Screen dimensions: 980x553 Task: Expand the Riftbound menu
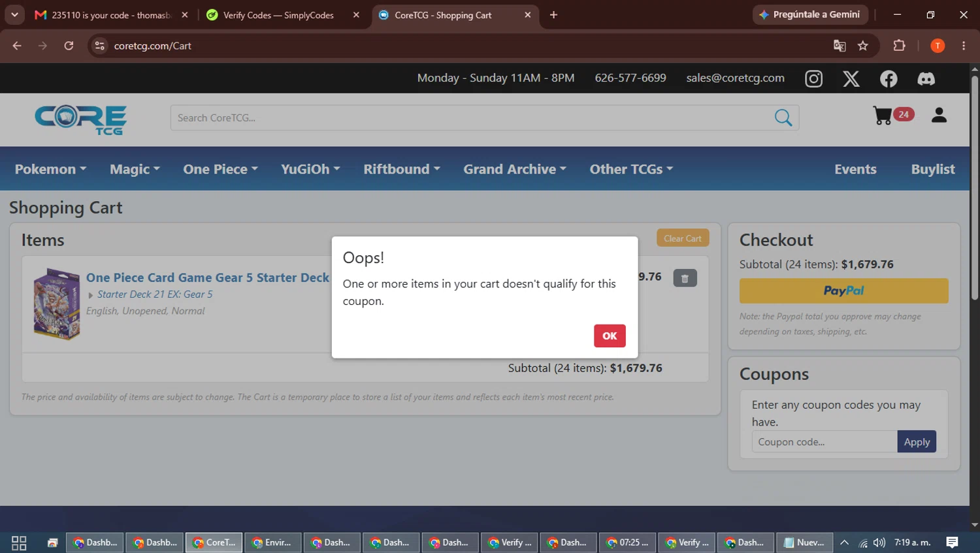(402, 169)
